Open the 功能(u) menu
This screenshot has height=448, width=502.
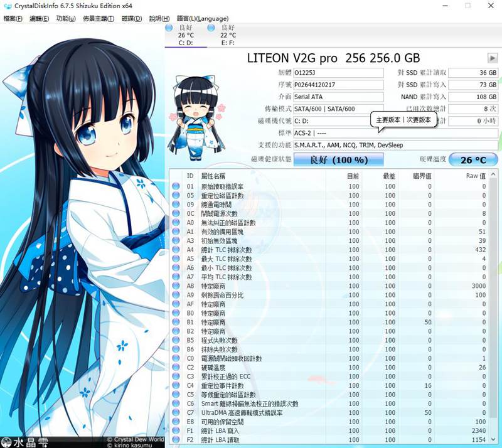(66, 19)
